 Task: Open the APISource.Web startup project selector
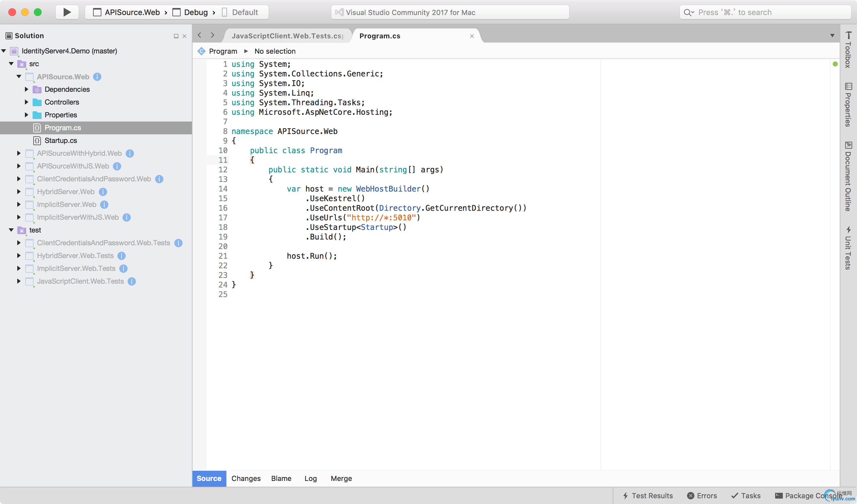click(x=126, y=12)
